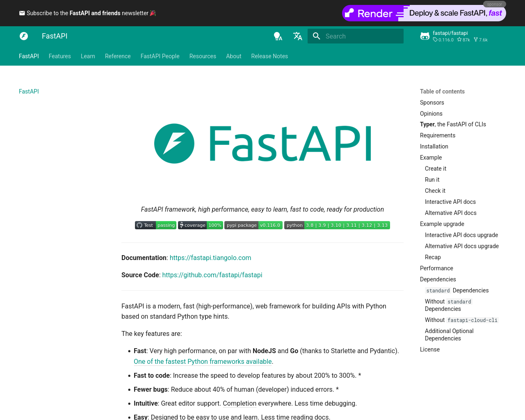Jump to Typer, the FastAPI of CLIs
Viewport: 525px width, 420px height.
(x=453, y=124)
